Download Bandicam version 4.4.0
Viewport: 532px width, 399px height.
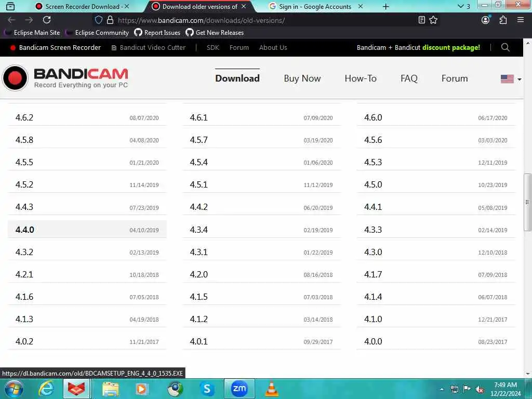tap(87, 229)
